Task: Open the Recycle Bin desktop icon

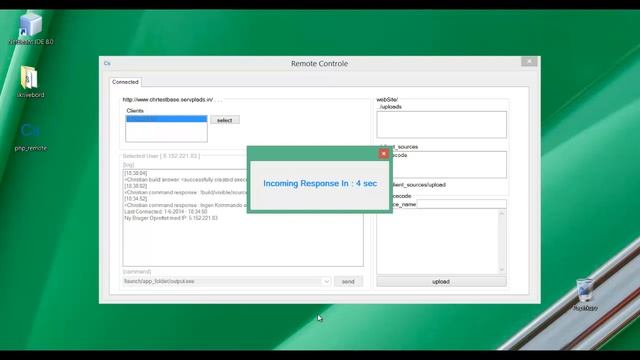Action: (x=585, y=294)
